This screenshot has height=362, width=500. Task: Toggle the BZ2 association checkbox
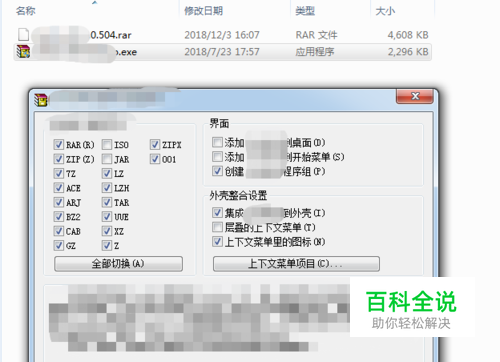[58, 217]
